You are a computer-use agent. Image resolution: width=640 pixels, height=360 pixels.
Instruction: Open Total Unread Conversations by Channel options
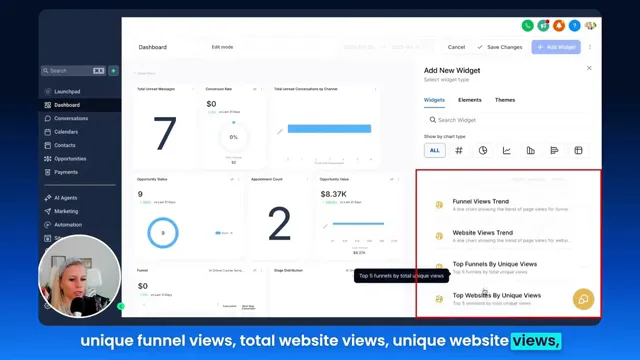click(375, 89)
